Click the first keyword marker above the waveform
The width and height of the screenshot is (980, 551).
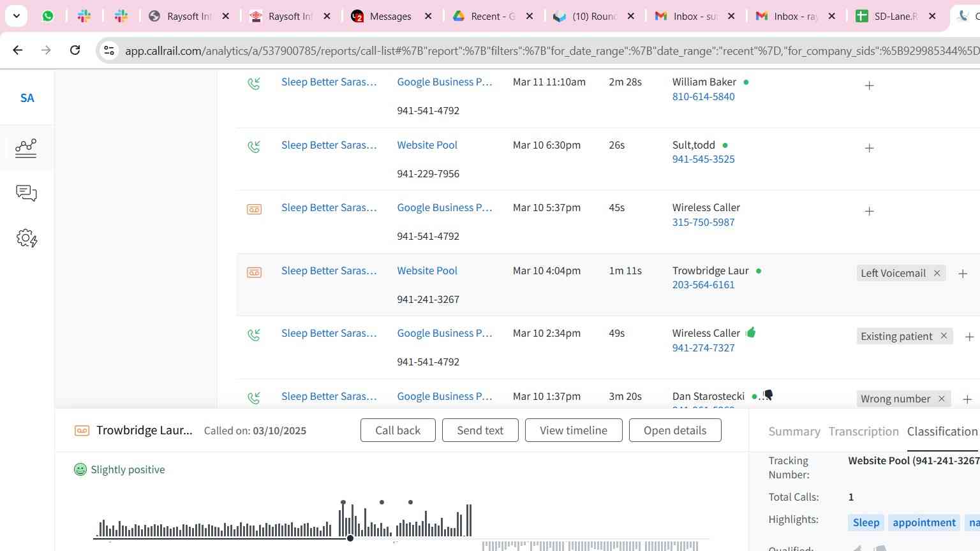343,503
